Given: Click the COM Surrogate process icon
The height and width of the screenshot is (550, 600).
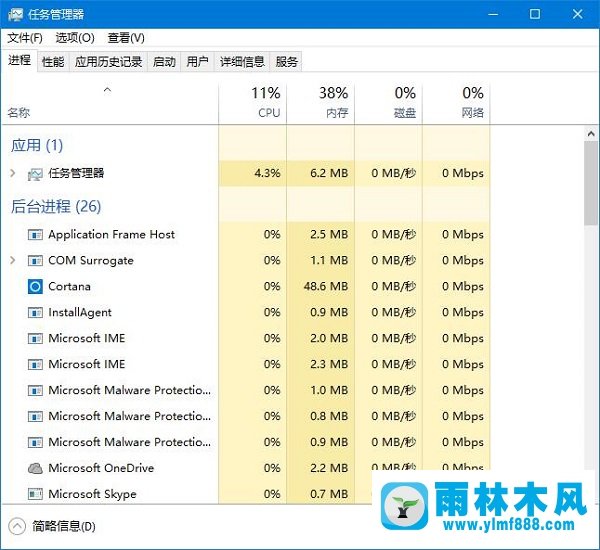Looking at the screenshot, I should [35, 261].
